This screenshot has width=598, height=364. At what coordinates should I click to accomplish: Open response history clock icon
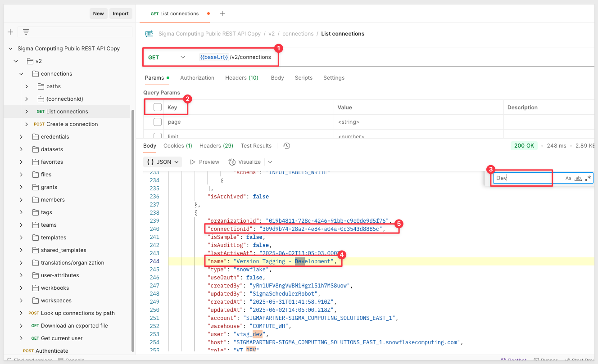click(286, 146)
